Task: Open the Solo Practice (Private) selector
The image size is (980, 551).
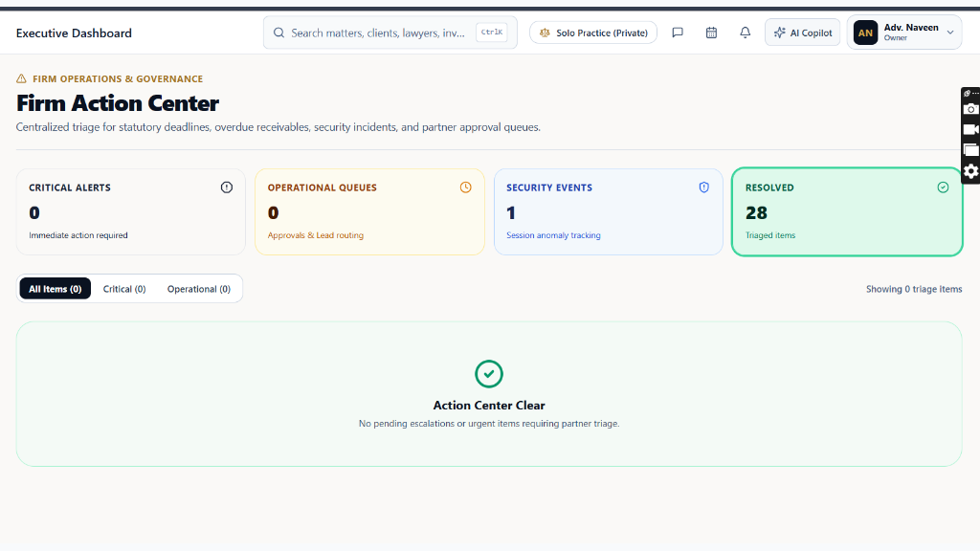Action: point(593,33)
